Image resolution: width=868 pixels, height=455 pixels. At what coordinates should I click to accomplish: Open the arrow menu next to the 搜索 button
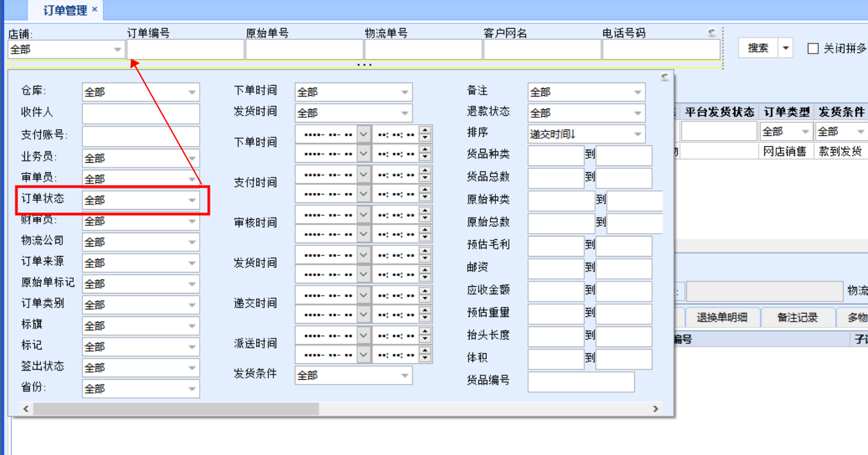click(786, 49)
